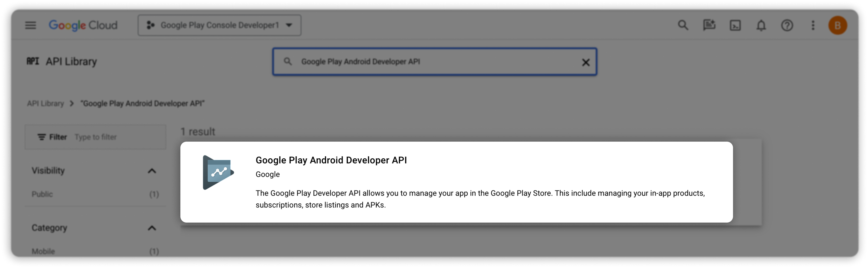Clear the API search field text
Screen dimensions: 868x268
(x=586, y=62)
